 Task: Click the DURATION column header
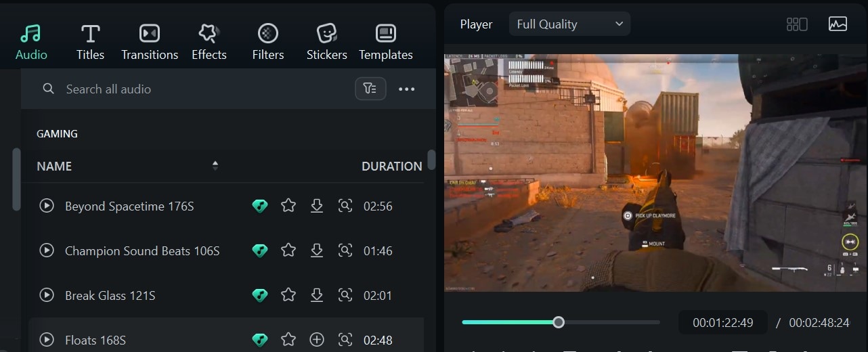[x=391, y=166]
